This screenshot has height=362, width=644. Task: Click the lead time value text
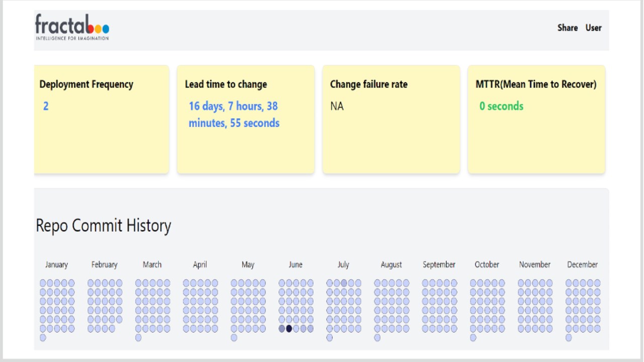(234, 115)
